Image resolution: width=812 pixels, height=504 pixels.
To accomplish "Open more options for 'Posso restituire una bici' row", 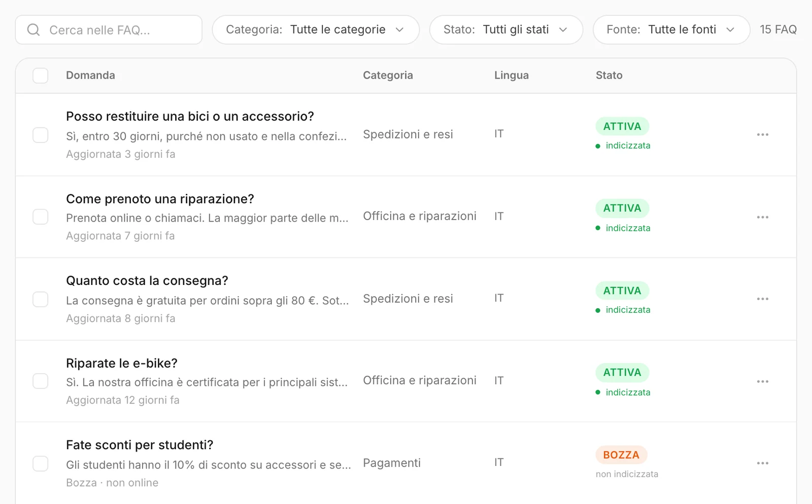I will click(x=762, y=134).
